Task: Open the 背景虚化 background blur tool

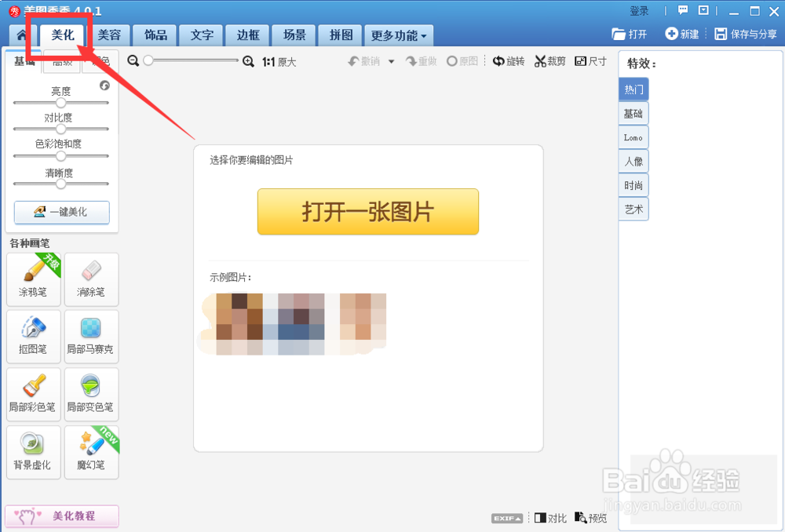Action: coord(33,453)
